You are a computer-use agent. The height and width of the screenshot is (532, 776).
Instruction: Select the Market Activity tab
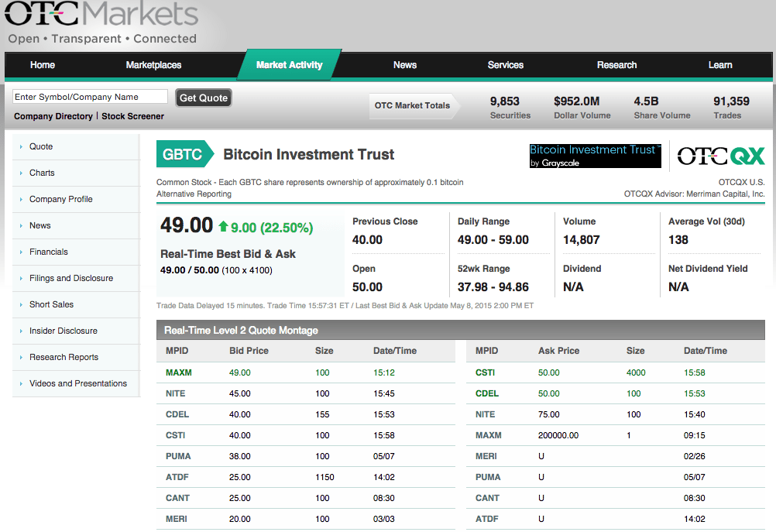coord(289,65)
